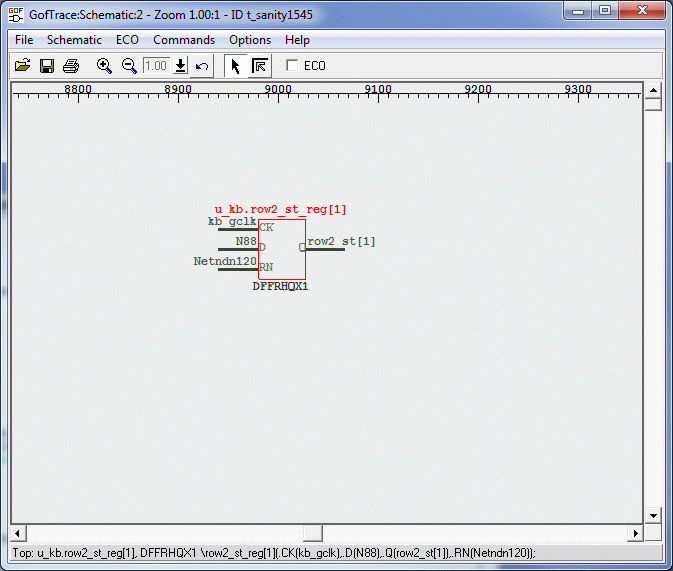673x571 pixels.
Task: Zoom out with the magnifier minus icon
Action: (x=129, y=66)
